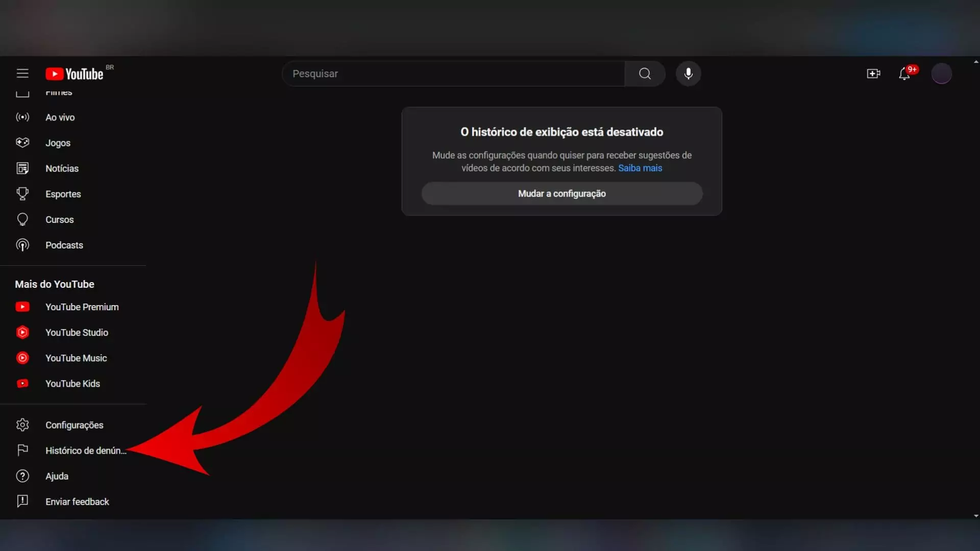Click the YouTube Premium icon
Screen dimensions: 980x551
click(22, 307)
